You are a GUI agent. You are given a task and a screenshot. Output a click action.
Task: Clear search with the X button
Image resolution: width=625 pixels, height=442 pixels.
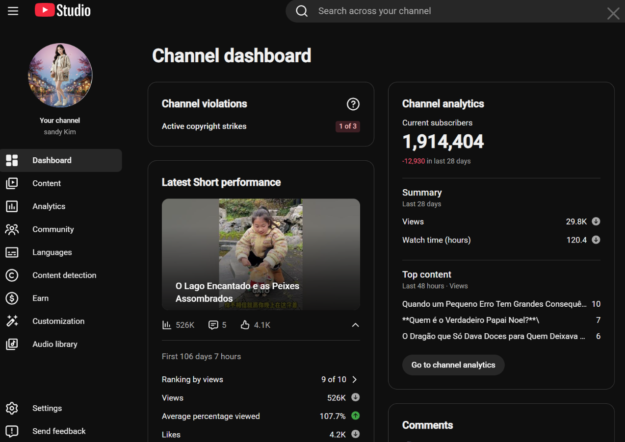coord(613,13)
